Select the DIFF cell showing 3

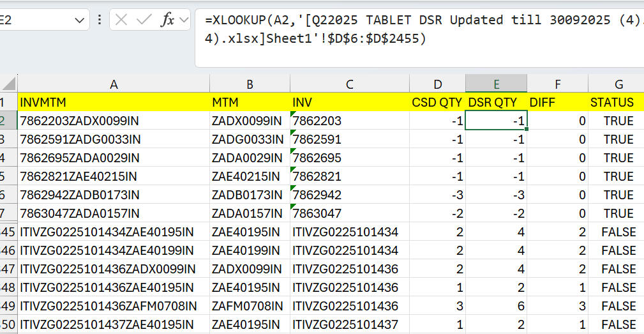pos(557,306)
